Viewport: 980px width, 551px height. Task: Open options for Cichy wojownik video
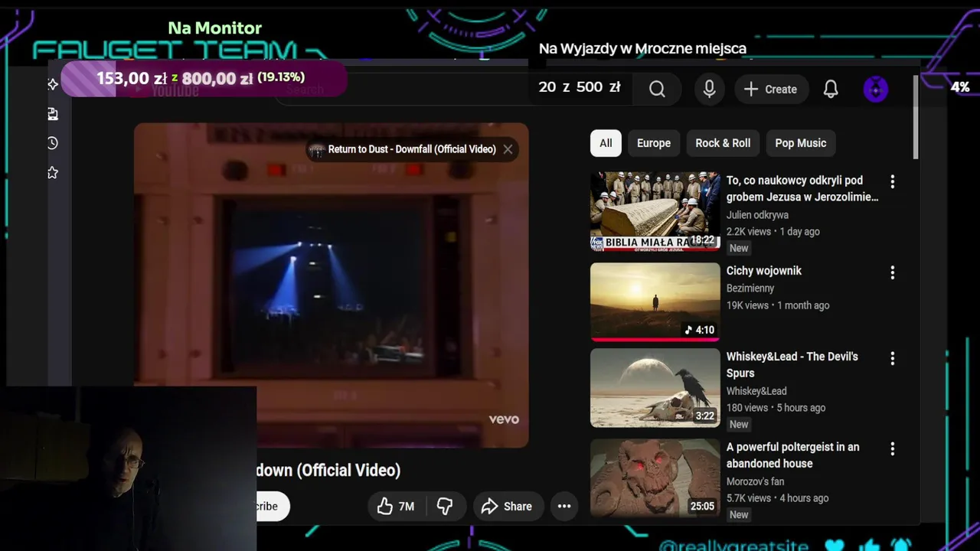(892, 272)
